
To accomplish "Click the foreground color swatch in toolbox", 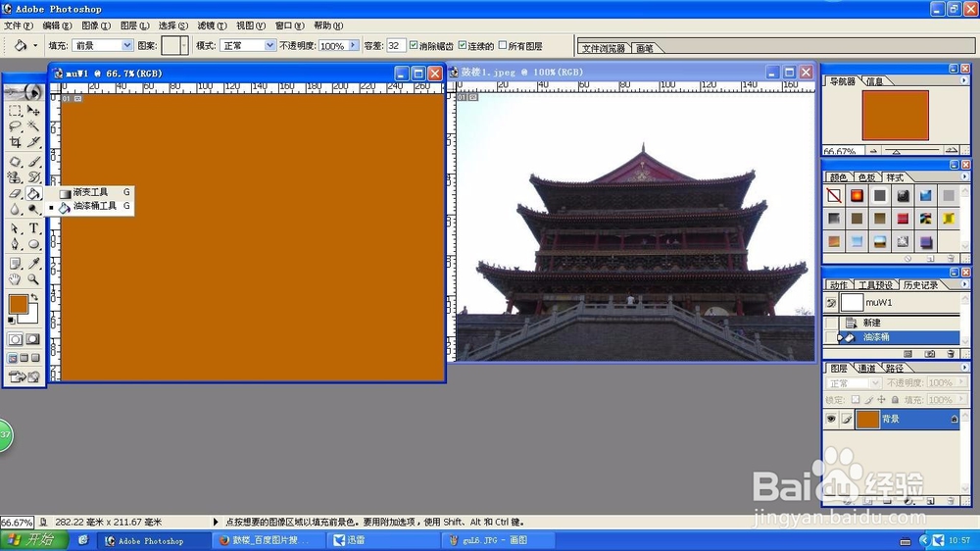I will click(18, 304).
